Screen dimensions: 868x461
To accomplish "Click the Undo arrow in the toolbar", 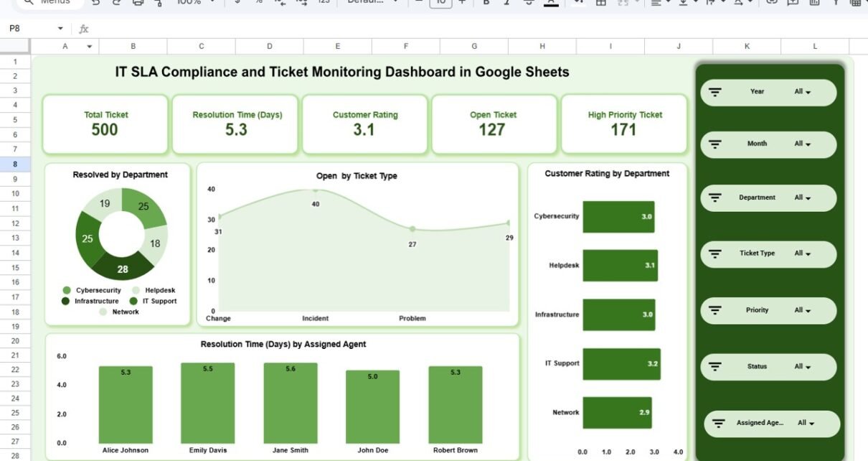I will pos(95,3).
